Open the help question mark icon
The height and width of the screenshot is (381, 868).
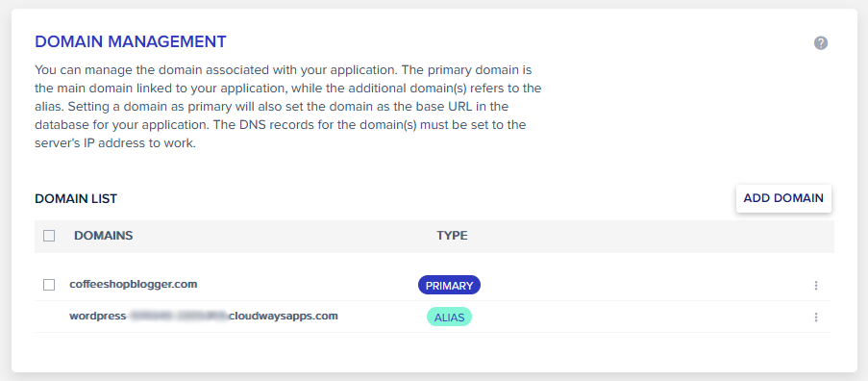click(820, 43)
